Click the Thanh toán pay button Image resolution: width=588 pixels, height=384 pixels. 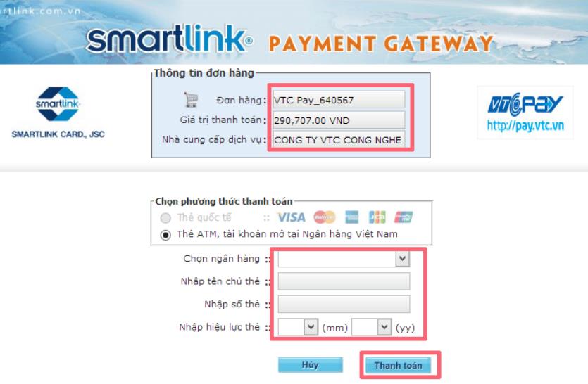click(399, 365)
